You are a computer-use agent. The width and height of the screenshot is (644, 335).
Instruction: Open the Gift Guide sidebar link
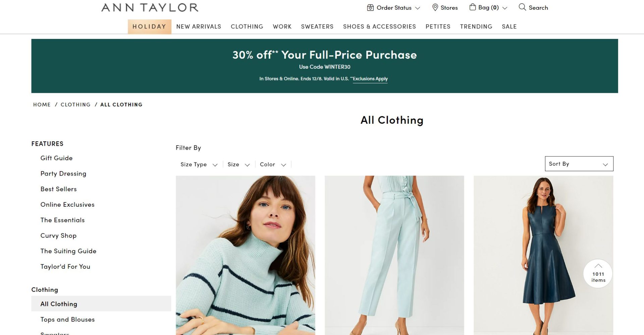tap(56, 158)
